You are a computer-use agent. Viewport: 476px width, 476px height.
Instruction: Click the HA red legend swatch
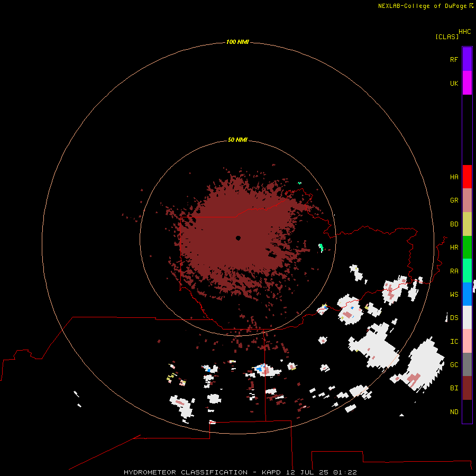point(467,177)
